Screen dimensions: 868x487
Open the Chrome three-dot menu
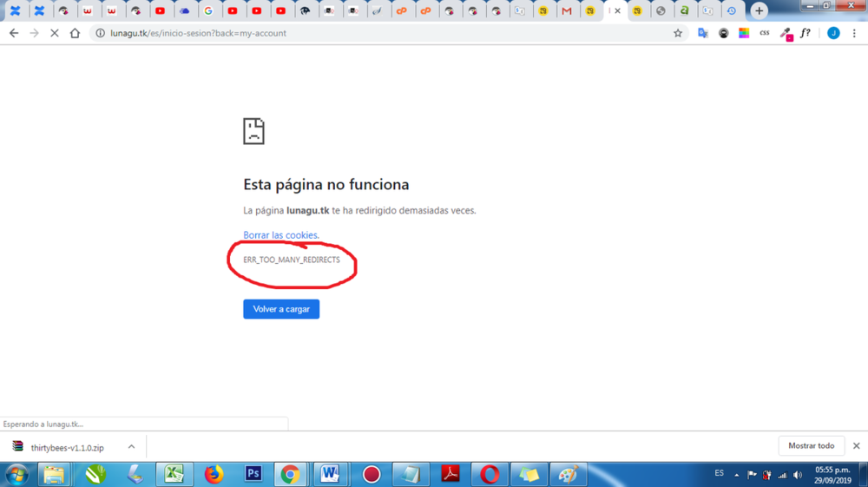(854, 33)
